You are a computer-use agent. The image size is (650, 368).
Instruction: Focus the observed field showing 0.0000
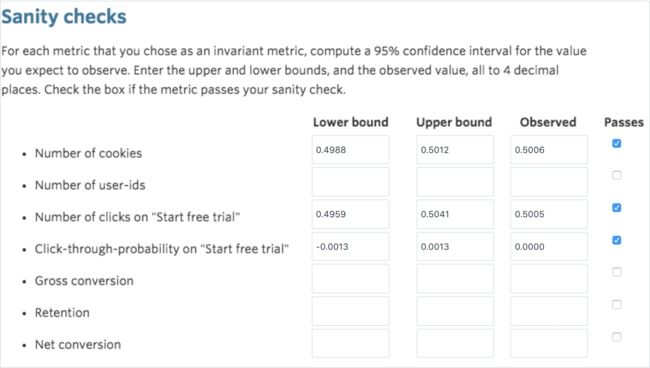[549, 247]
